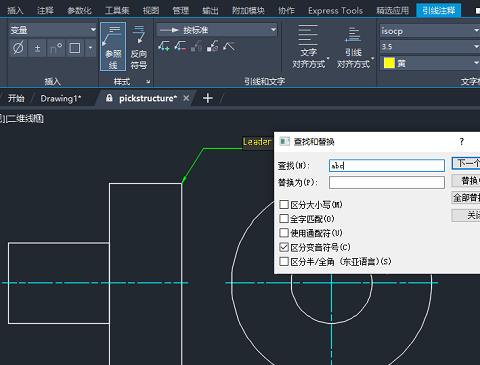Insert the plus-minus tolerance symbol
This screenshot has width=480, height=365.
coord(37,48)
